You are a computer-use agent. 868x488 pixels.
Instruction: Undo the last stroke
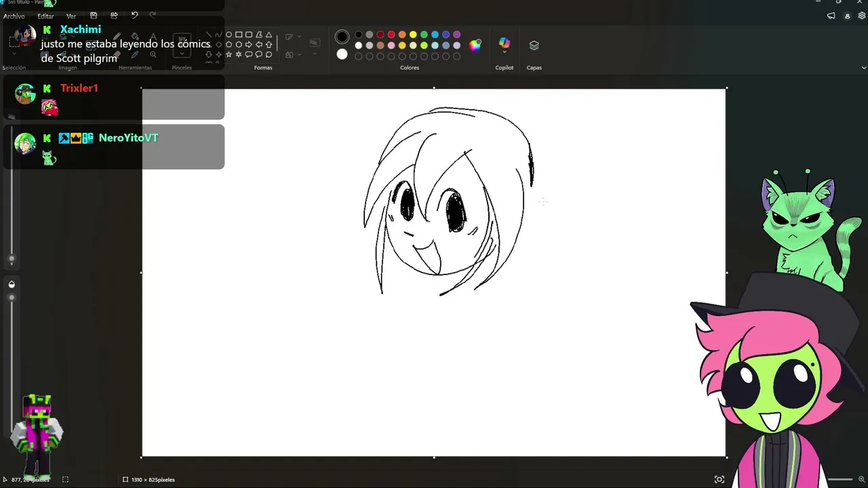(x=134, y=15)
